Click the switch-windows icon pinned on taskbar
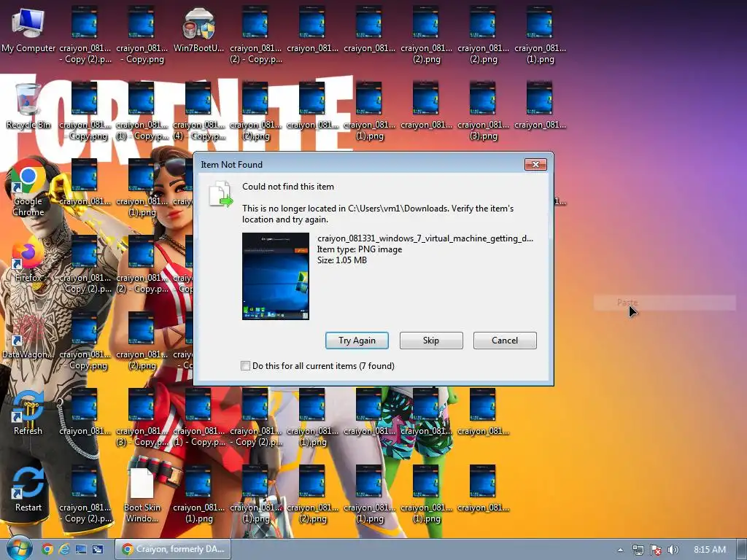Viewport: 747px width, 560px height. [x=98, y=549]
